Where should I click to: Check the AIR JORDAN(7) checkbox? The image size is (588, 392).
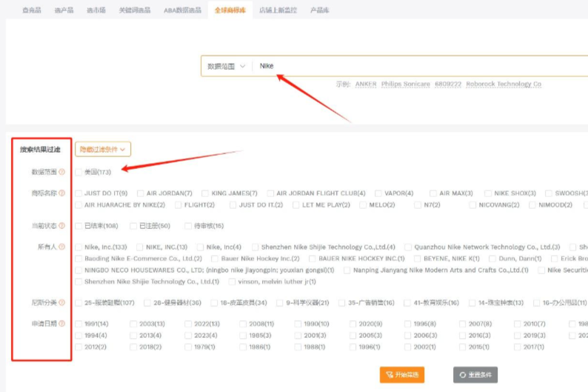pos(140,193)
